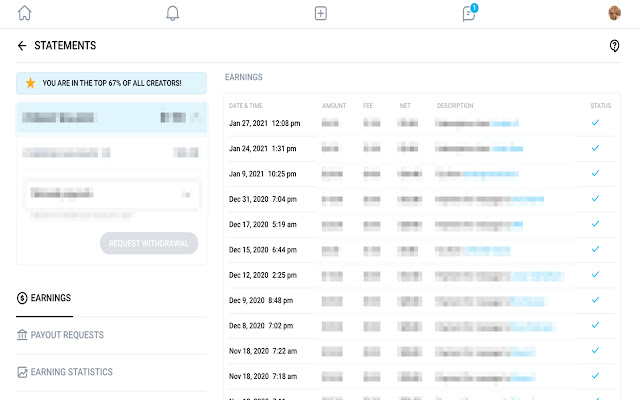Click the 'Dec 8, 2020 7:02 pm' date cell
Image resolution: width=640 pixels, height=400 pixels.
261,326
